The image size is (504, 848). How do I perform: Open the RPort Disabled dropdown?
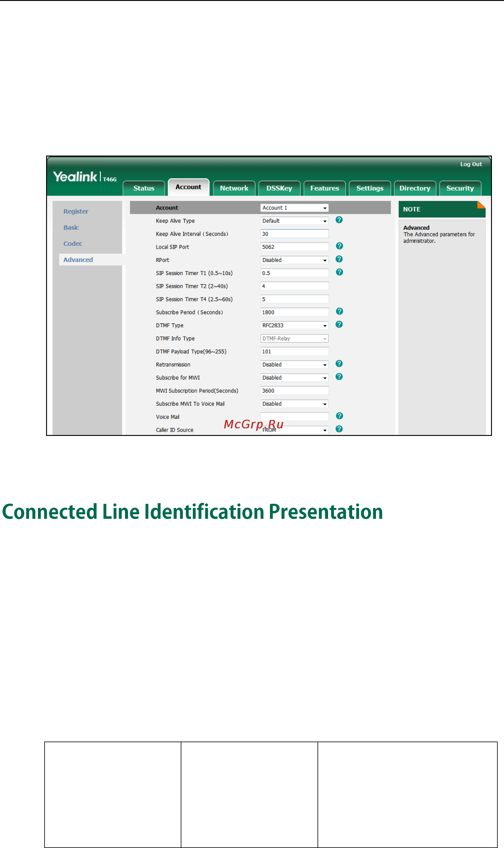tap(294, 260)
